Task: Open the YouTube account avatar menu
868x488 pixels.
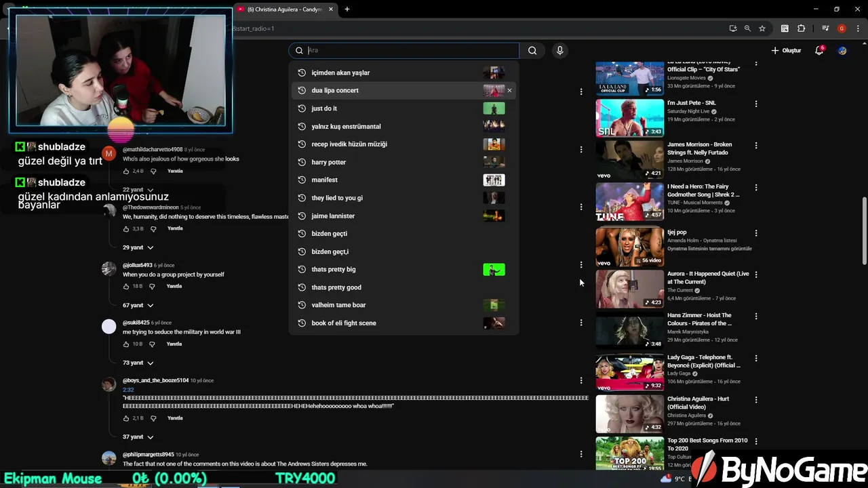Action: click(x=842, y=51)
